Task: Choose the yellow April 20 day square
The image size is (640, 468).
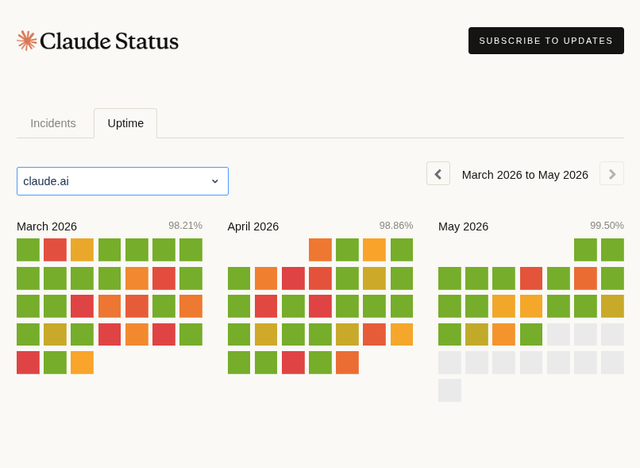Action: 266,335
